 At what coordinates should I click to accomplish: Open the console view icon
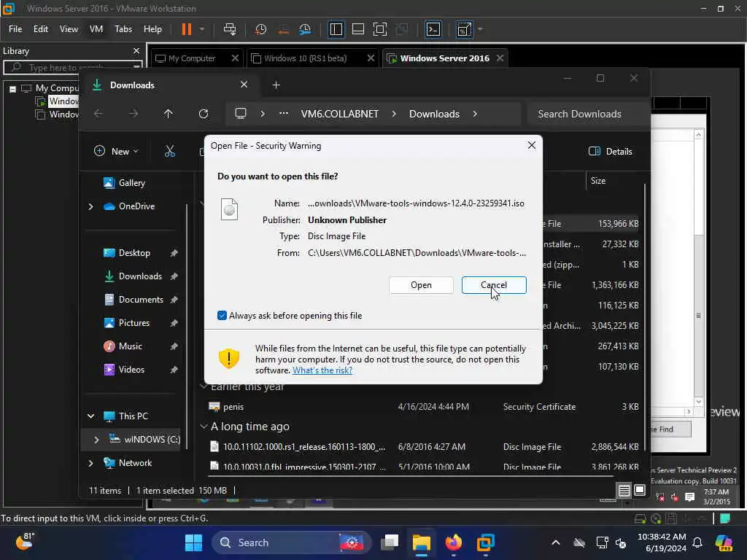point(433,29)
